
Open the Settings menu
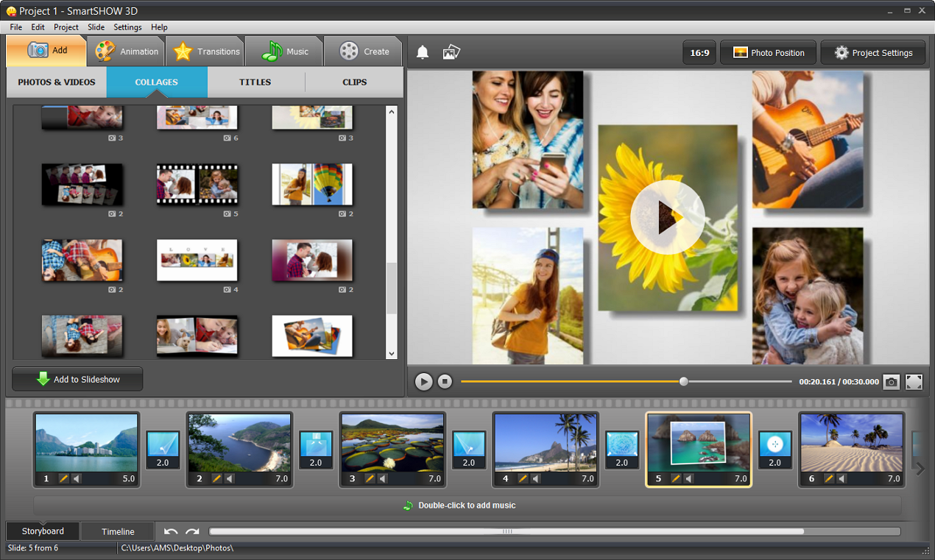[x=127, y=27]
